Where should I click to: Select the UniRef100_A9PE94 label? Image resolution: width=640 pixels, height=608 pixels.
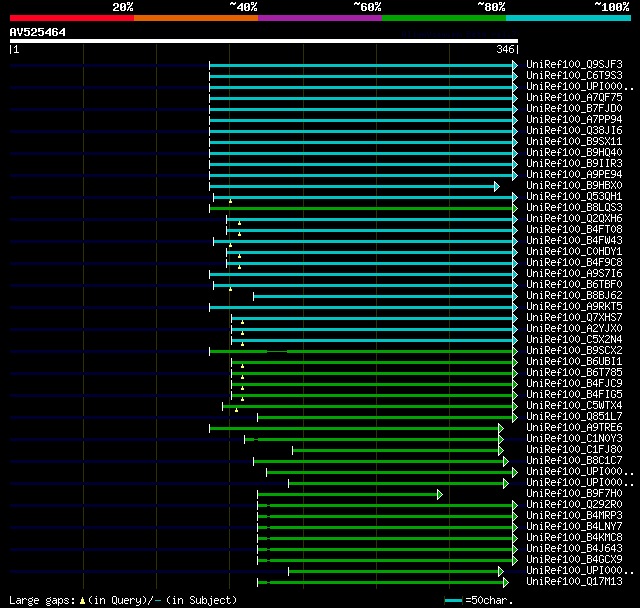click(x=574, y=175)
